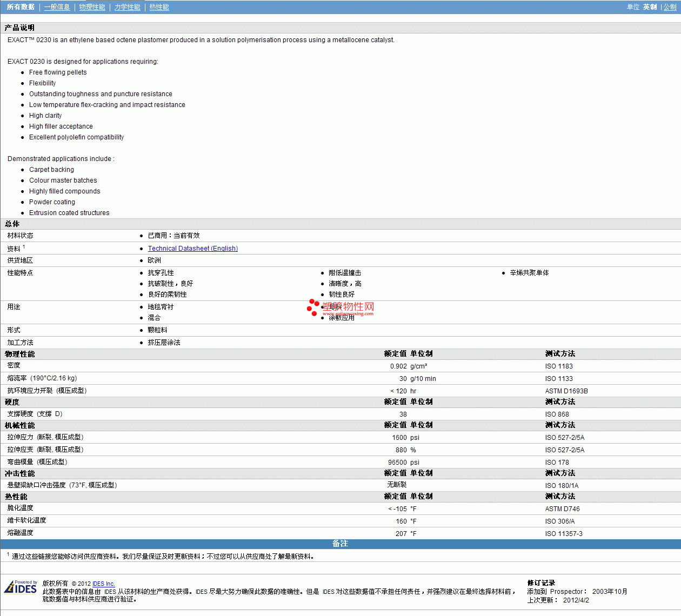Click the density value 0.902
Screen dimensions: 681x616
click(398, 366)
